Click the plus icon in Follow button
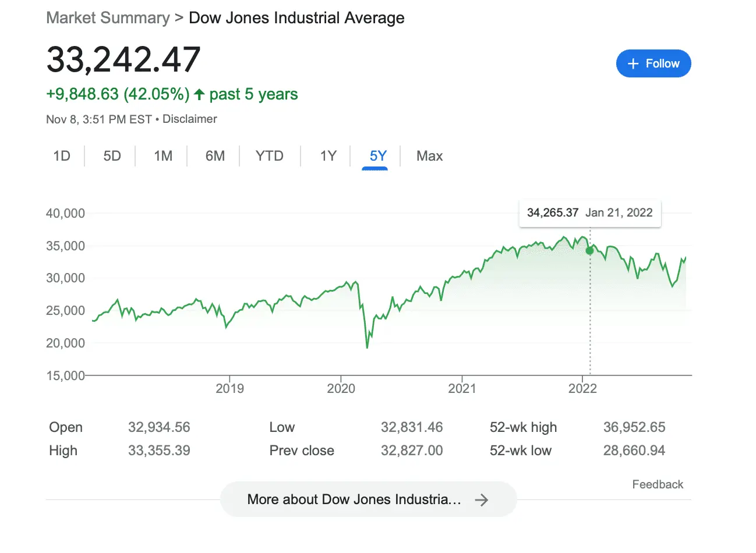Screen dimensions: 756x553 pyautogui.click(x=633, y=64)
